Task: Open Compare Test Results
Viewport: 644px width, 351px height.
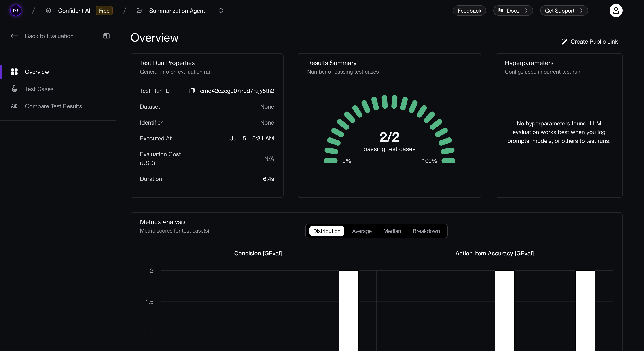Action: (x=53, y=106)
